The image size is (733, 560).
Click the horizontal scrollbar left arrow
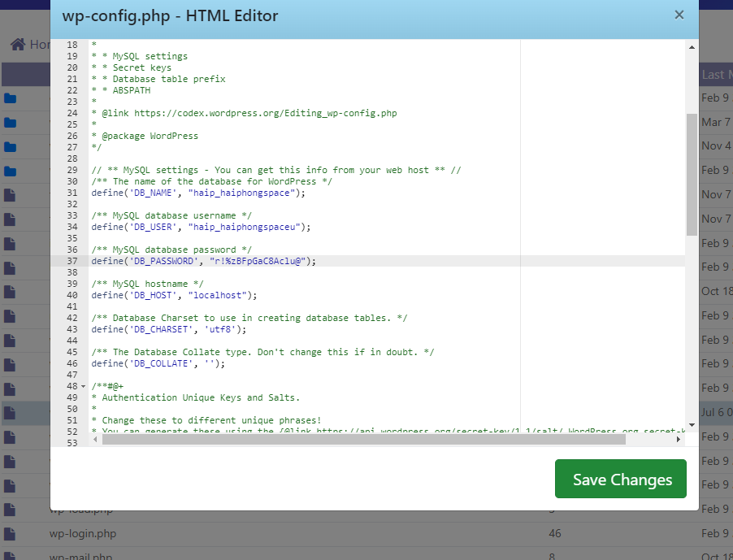click(x=95, y=440)
